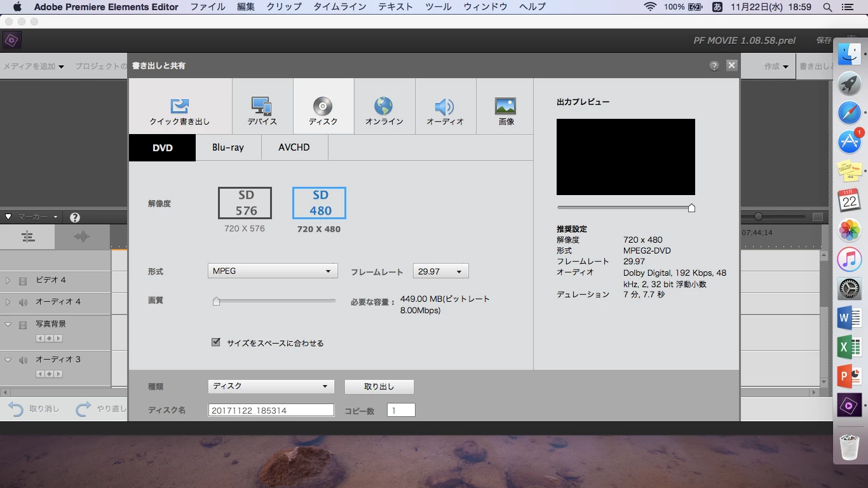This screenshot has width=868, height=488.
Task: Open the 作成 (Create) dropdown
Action: (x=776, y=66)
